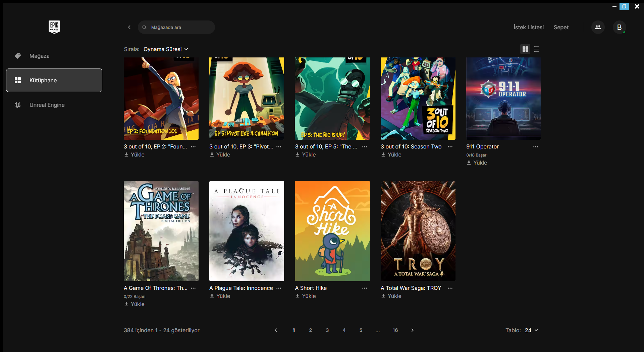Go to page 3
This screenshot has width=644, height=352.
(x=327, y=330)
